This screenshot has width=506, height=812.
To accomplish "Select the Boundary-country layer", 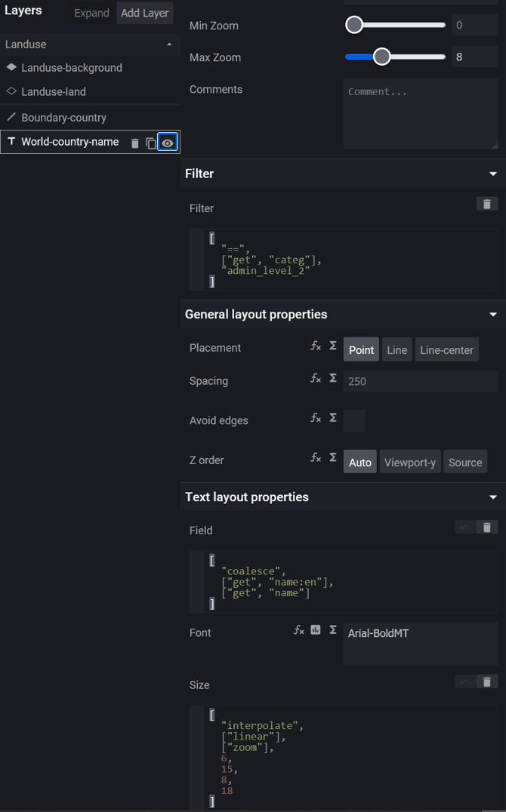I will coord(63,118).
